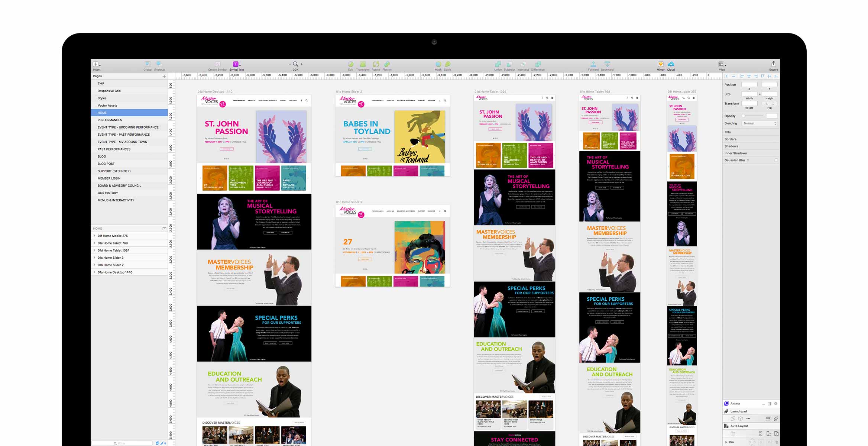The width and height of the screenshot is (868, 446).
Task: Zoom out with the minus button
Action: 290,64
